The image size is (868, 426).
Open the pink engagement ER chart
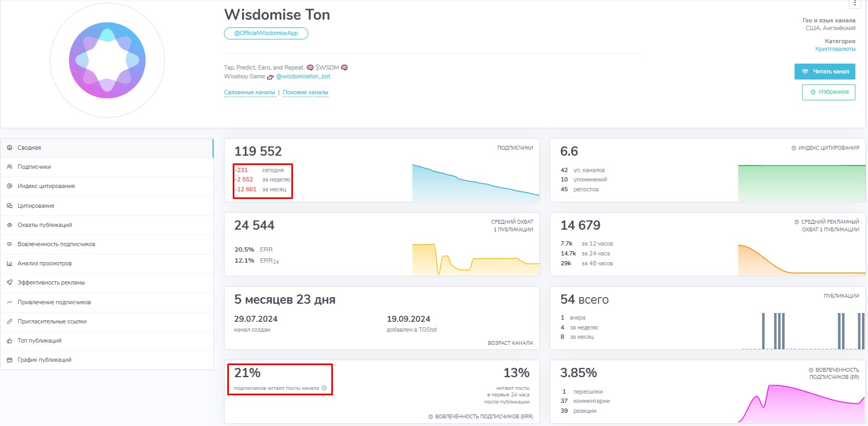coord(802,404)
